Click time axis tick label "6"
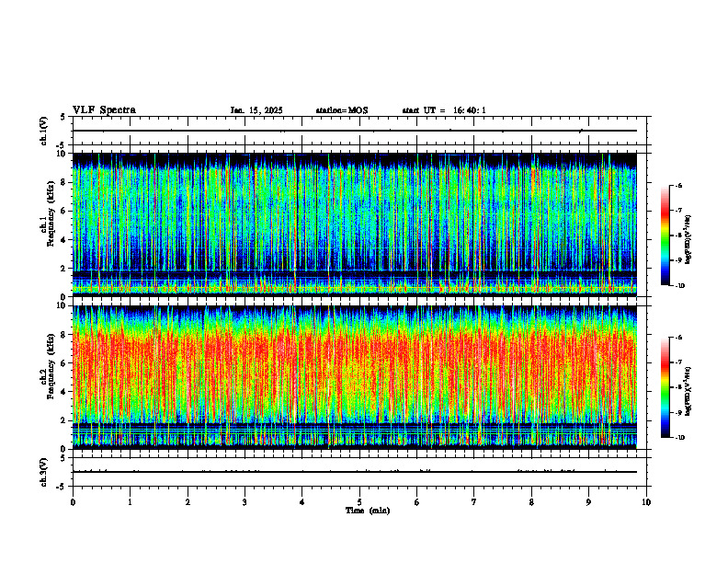 point(417,502)
